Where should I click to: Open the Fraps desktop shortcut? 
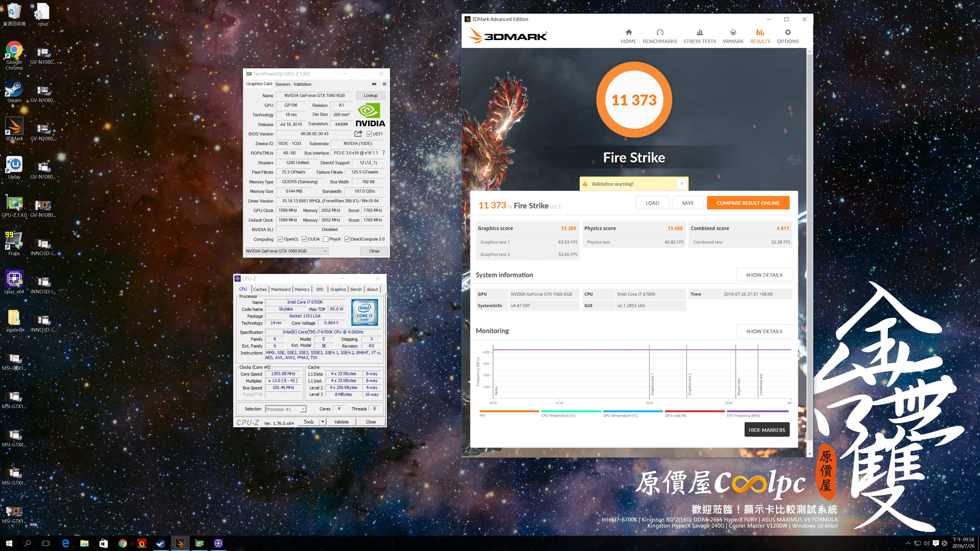pyautogui.click(x=14, y=244)
